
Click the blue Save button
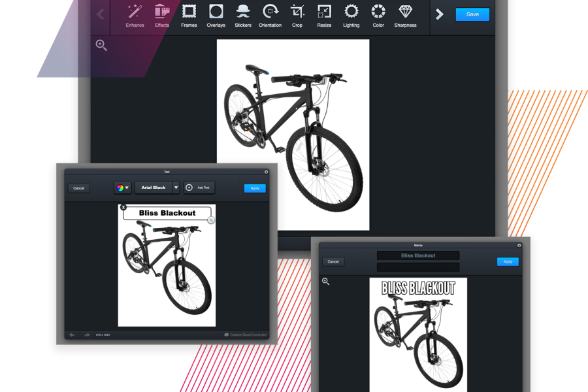click(x=472, y=14)
